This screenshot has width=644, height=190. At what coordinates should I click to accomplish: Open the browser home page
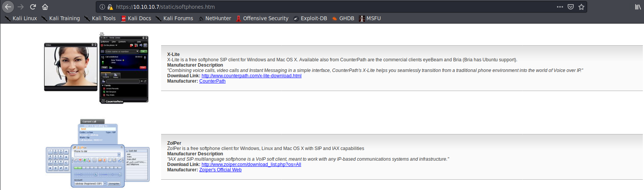(45, 7)
